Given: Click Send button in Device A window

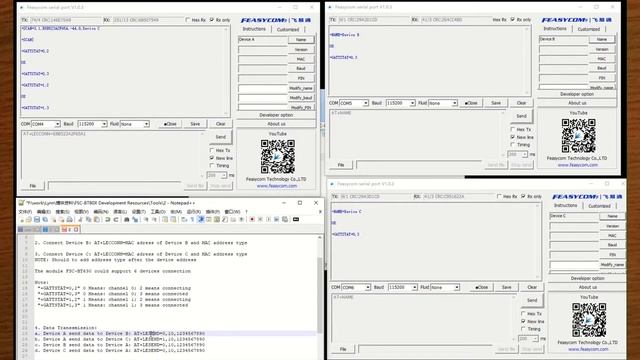Looking at the screenshot, I should click(x=221, y=137).
